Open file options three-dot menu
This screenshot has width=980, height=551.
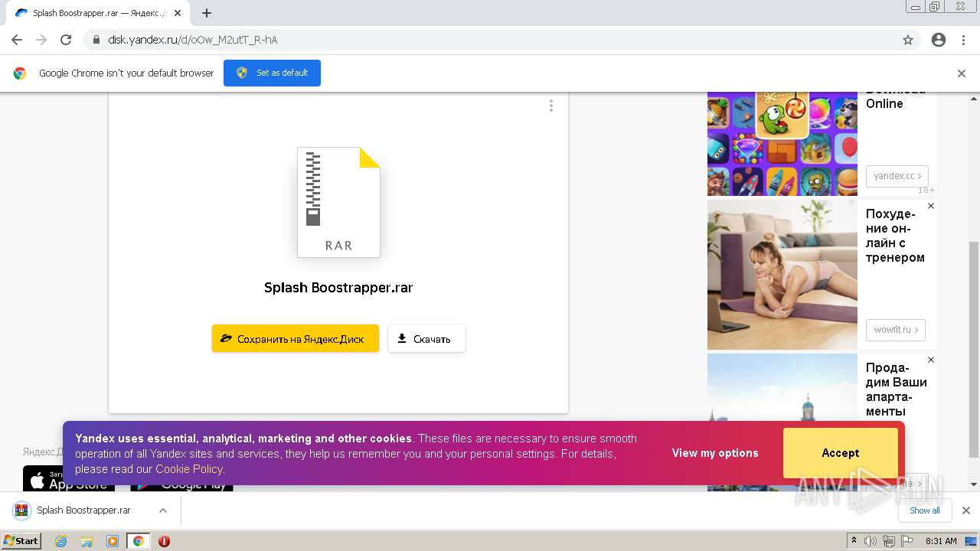[x=550, y=106]
